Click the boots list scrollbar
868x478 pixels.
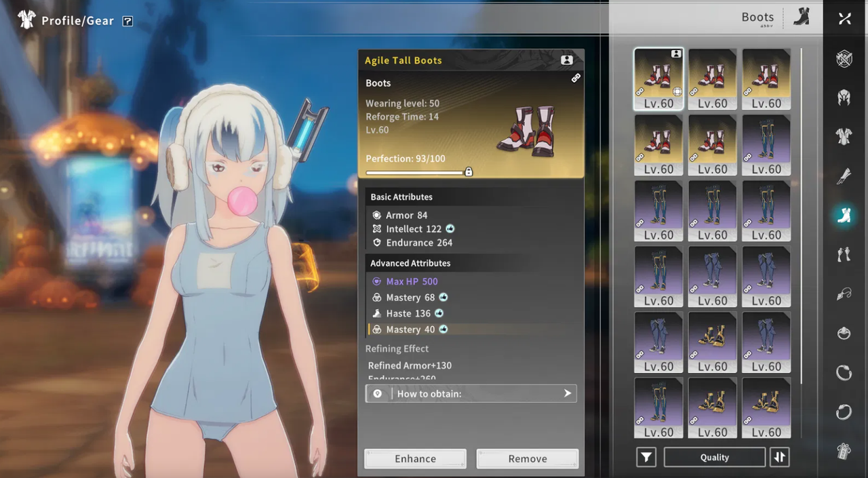point(802,217)
